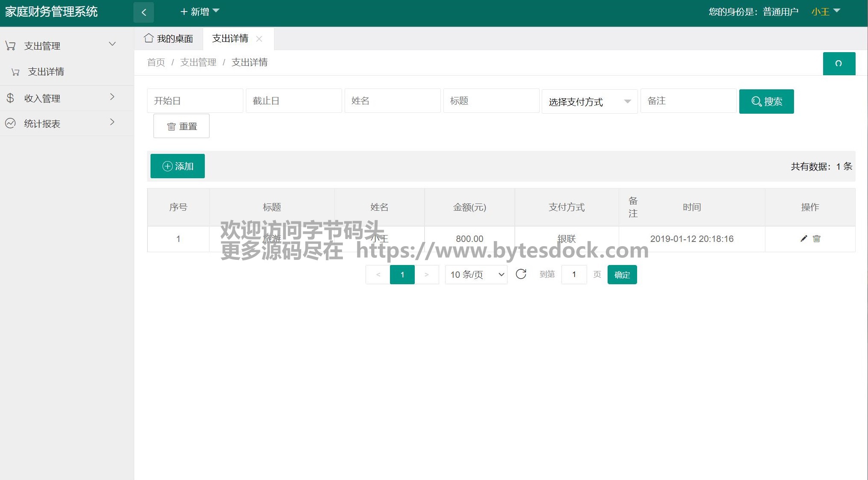Viewport: 868px width, 480px height.
Task: Click the circular reload icon in pagination
Action: pos(520,274)
